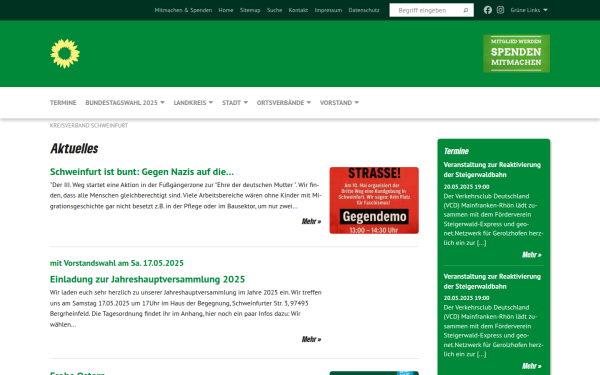The width and height of the screenshot is (600, 375).
Task: Open article Schweinfurt ist bunt: Gegen Nazis
Action: coord(142,172)
